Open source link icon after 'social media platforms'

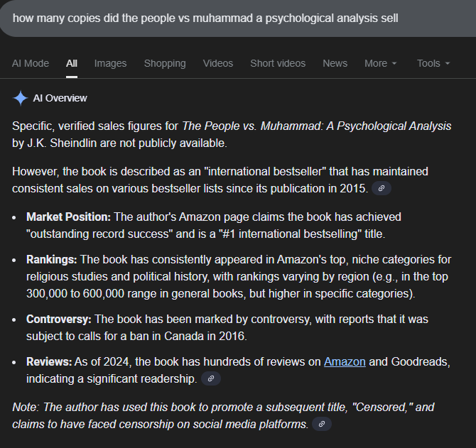(x=322, y=425)
